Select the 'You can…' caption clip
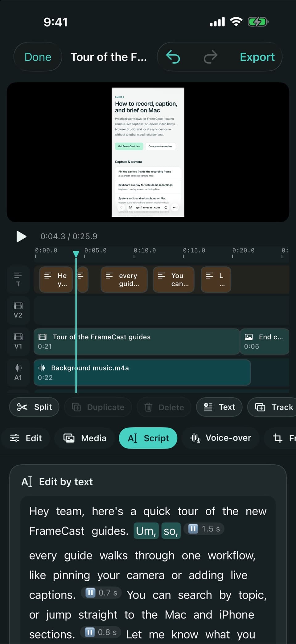This screenshot has height=644, width=296. click(x=174, y=279)
